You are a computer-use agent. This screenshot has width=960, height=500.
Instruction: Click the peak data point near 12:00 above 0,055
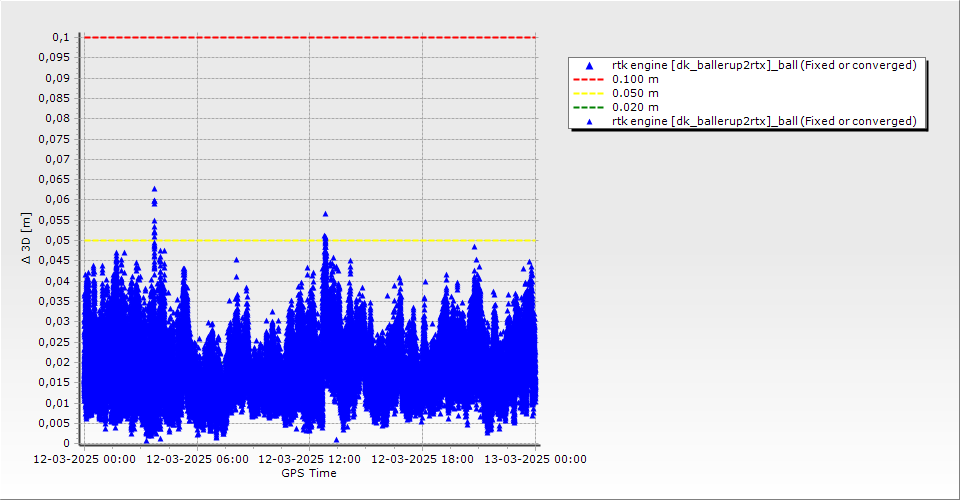click(325, 214)
